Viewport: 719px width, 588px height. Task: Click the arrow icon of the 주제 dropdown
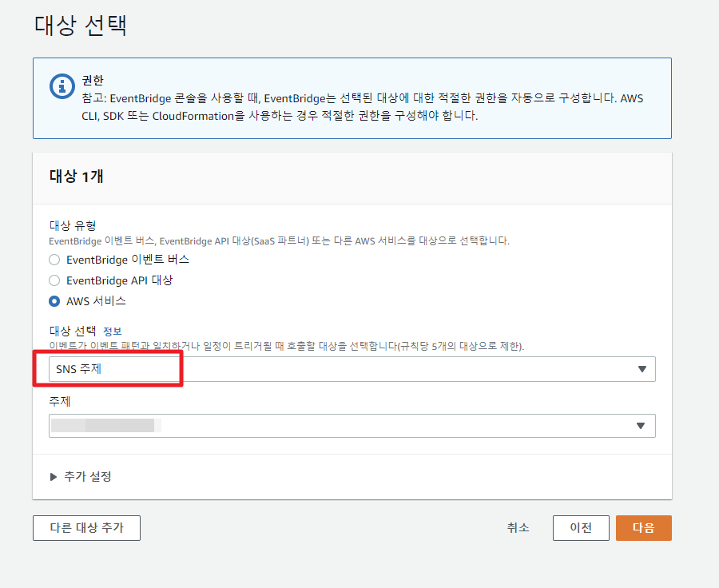641,426
